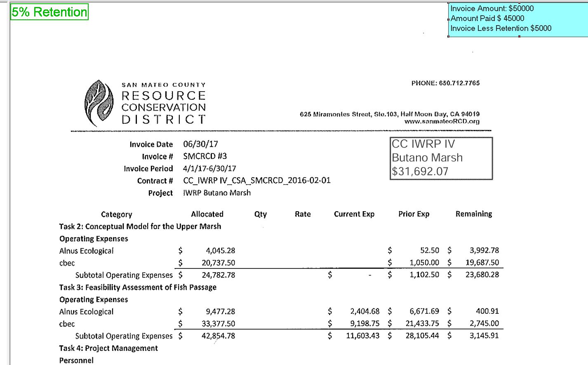This screenshot has width=588, height=365.
Task: Click the allocated amount 33,377.50
Action: (218, 324)
